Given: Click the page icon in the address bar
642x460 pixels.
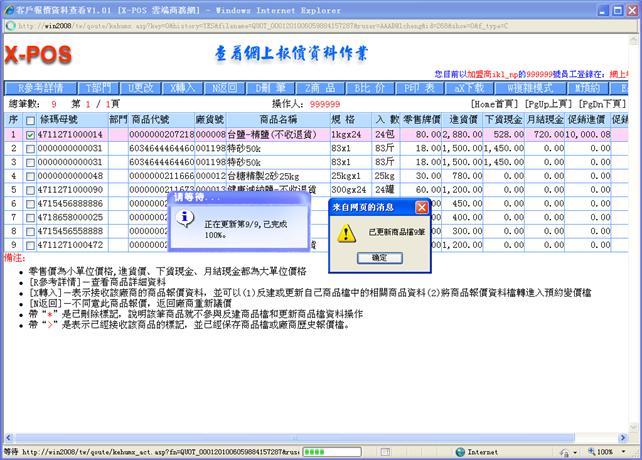Looking at the screenshot, I should pyautogui.click(x=9, y=23).
